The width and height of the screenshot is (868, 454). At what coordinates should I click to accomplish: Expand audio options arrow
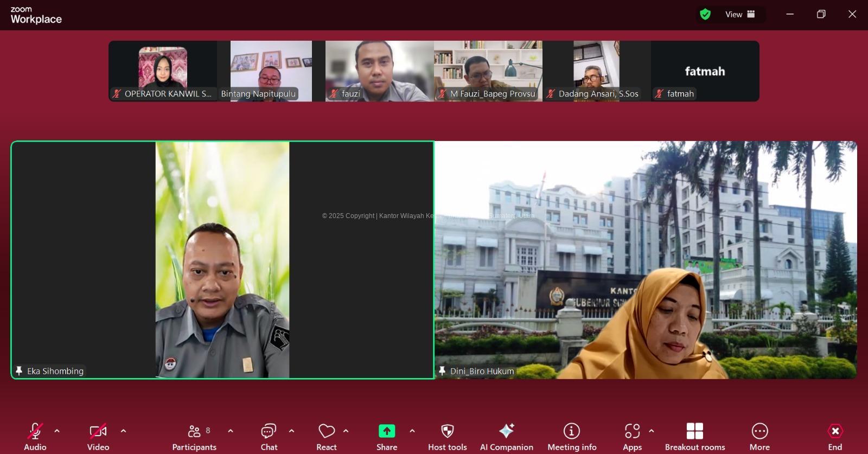(x=57, y=431)
